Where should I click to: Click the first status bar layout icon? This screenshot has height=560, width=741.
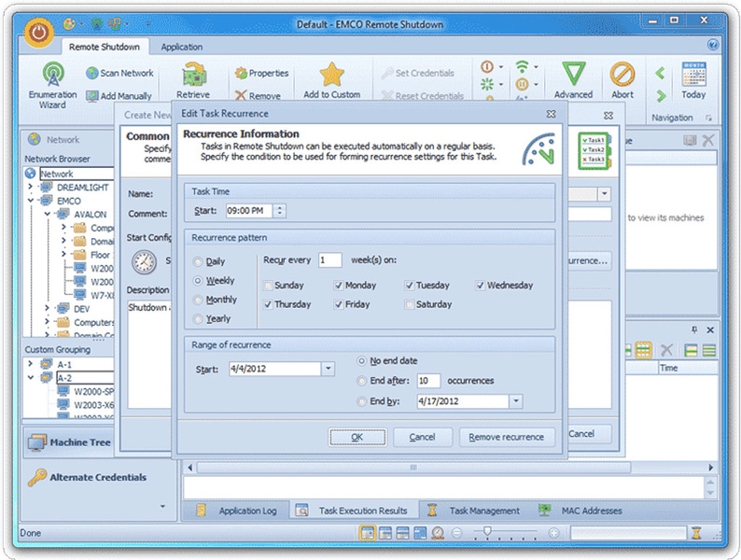(x=367, y=533)
